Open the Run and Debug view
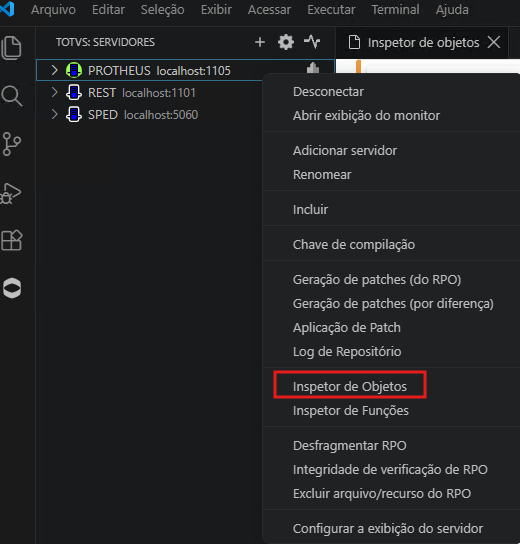 (x=11, y=193)
